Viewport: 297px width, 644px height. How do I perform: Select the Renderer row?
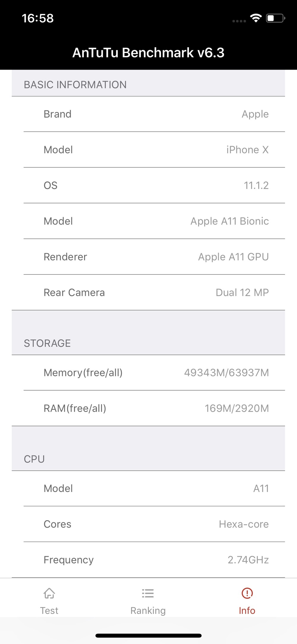154,257
